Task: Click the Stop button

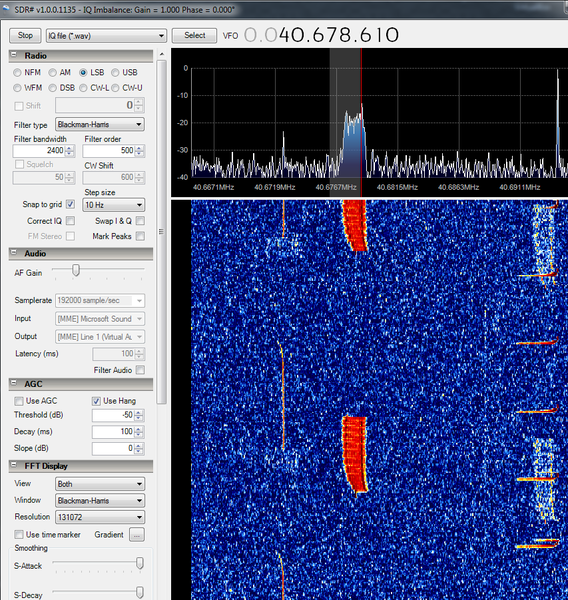Action: [x=25, y=36]
